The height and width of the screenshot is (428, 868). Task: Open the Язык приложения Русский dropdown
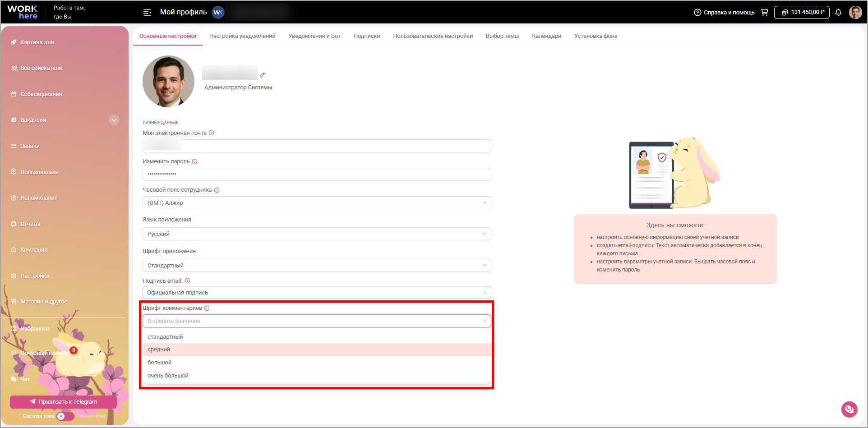click(317, 234)
